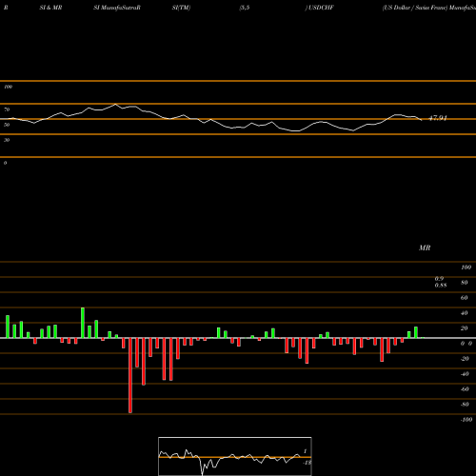Click the current RSI value 47.91

point(438,118)
